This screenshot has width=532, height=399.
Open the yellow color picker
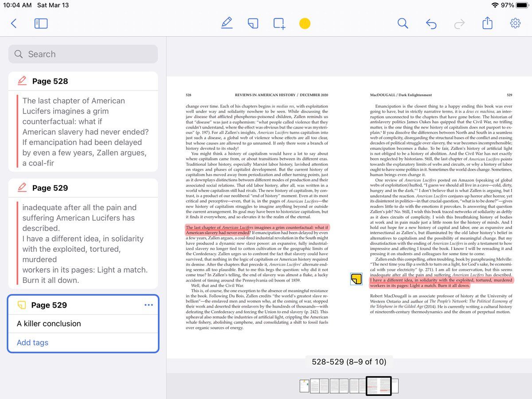[x=305, y=23]
